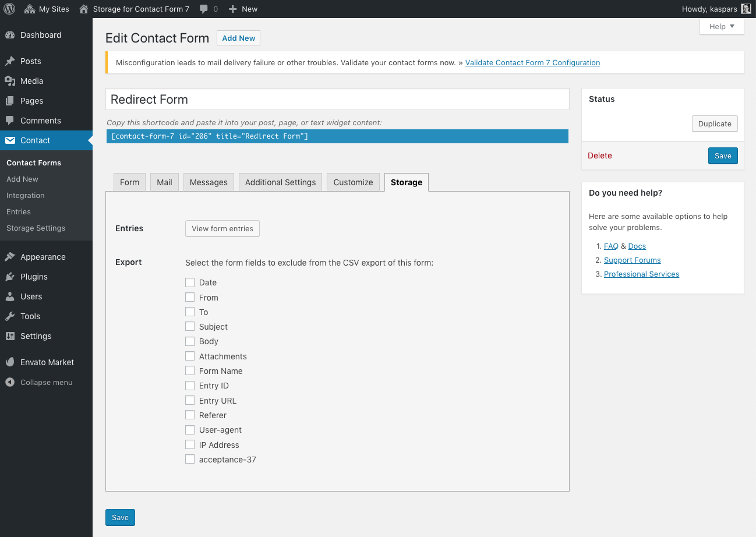Switch to the Mail tab
The image size is (756, 537).
pos(164,182)
